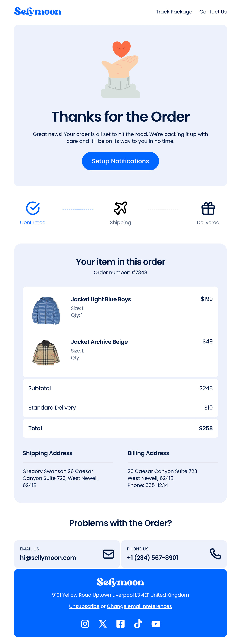Open Change email preferences link
241x644 pixels.
[x=139, y=606]
